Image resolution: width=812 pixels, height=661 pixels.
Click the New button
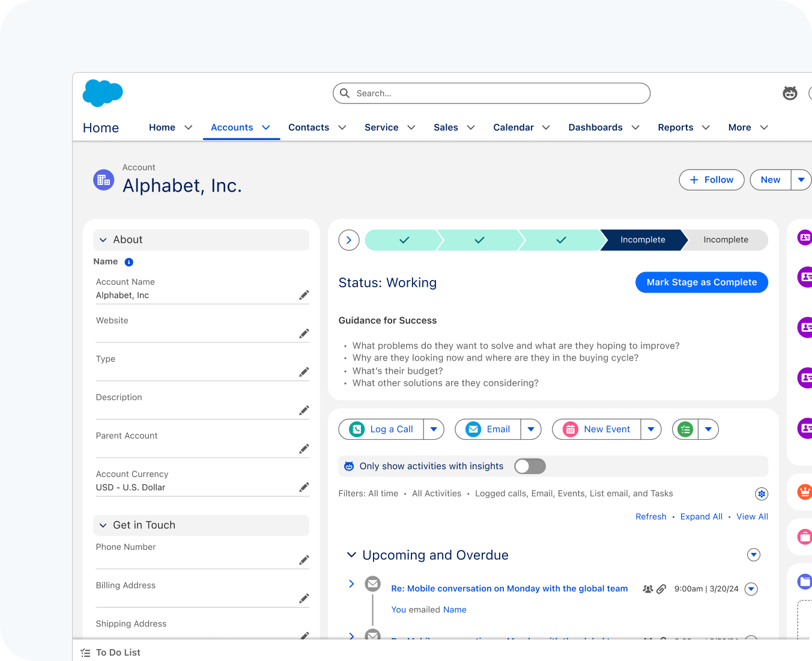(771, 180)
